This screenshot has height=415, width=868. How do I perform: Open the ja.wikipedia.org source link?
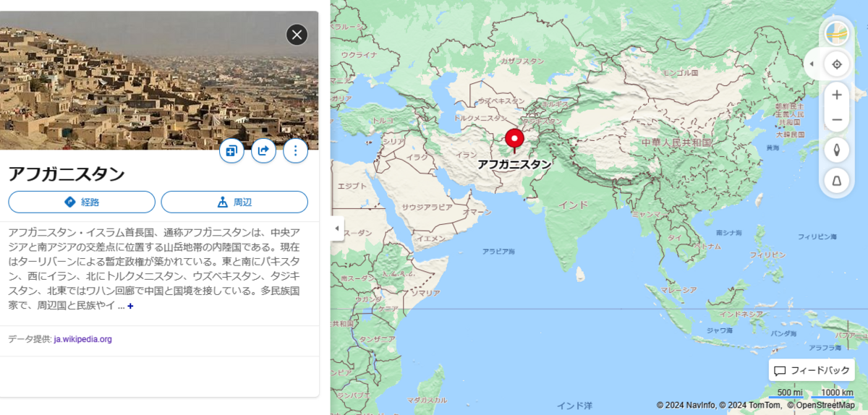[82, 339]
